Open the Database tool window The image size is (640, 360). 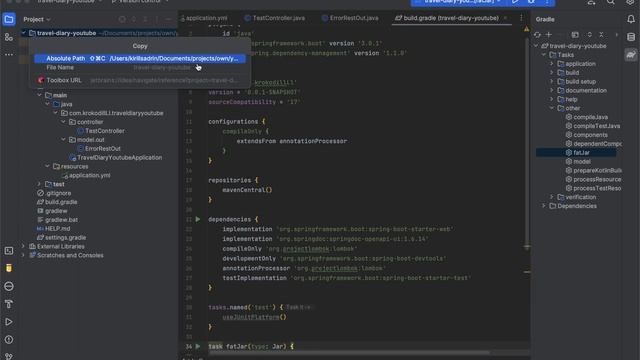(631, 37)
